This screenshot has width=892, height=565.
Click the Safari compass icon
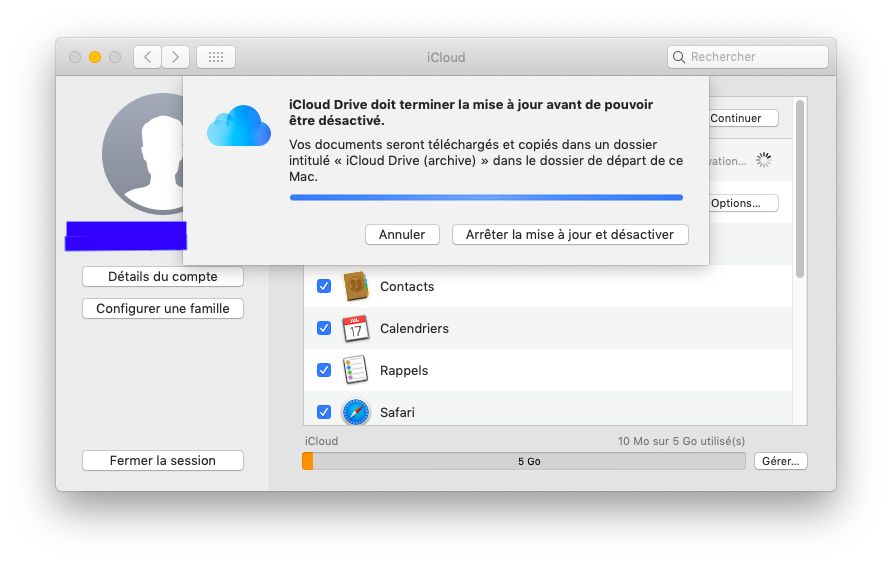356,412
